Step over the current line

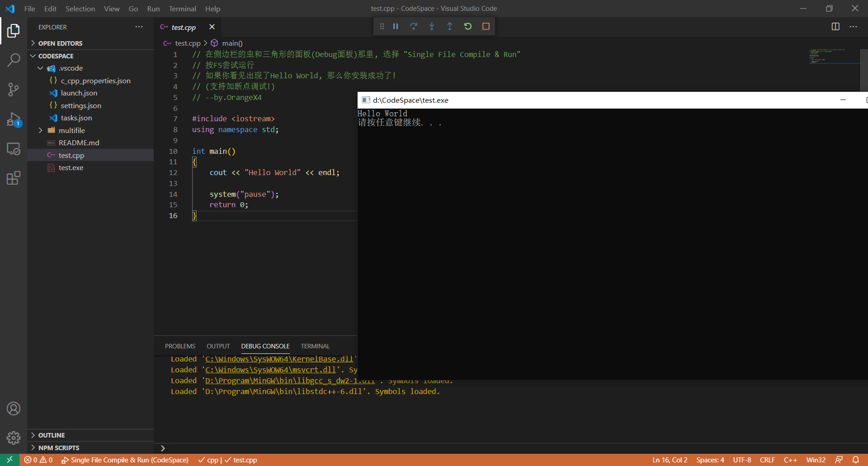coord(414,26)
